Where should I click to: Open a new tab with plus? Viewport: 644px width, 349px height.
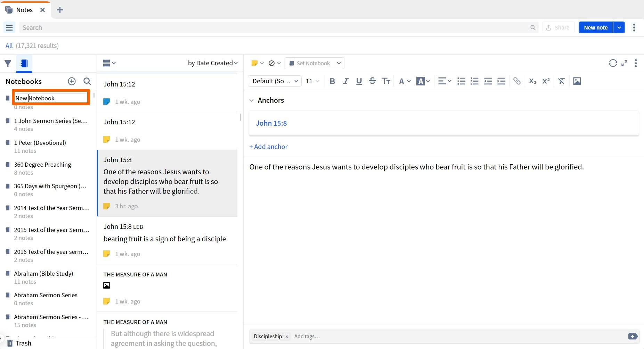pyautogui.click(x=60, y=10)
